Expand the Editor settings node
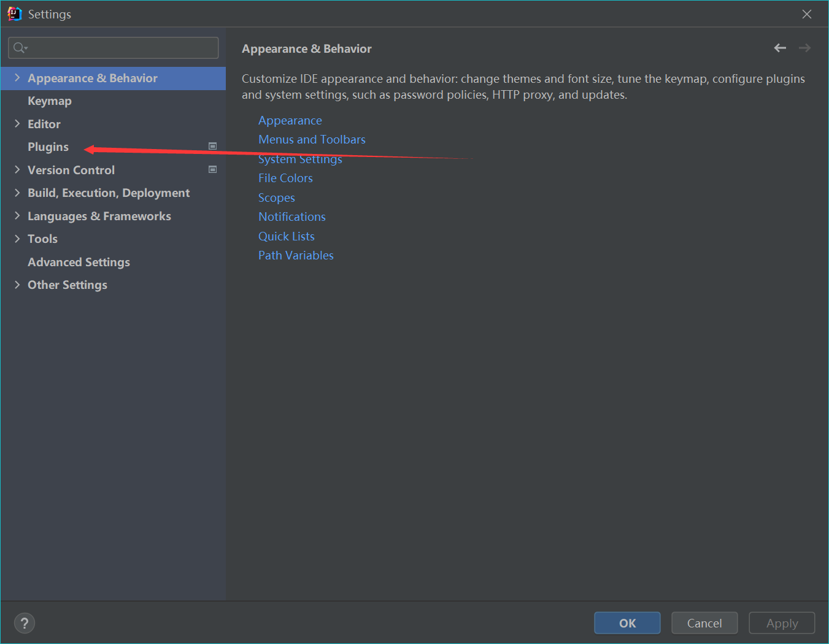Viewport: 829px width, 644px height. pos(17,124)
